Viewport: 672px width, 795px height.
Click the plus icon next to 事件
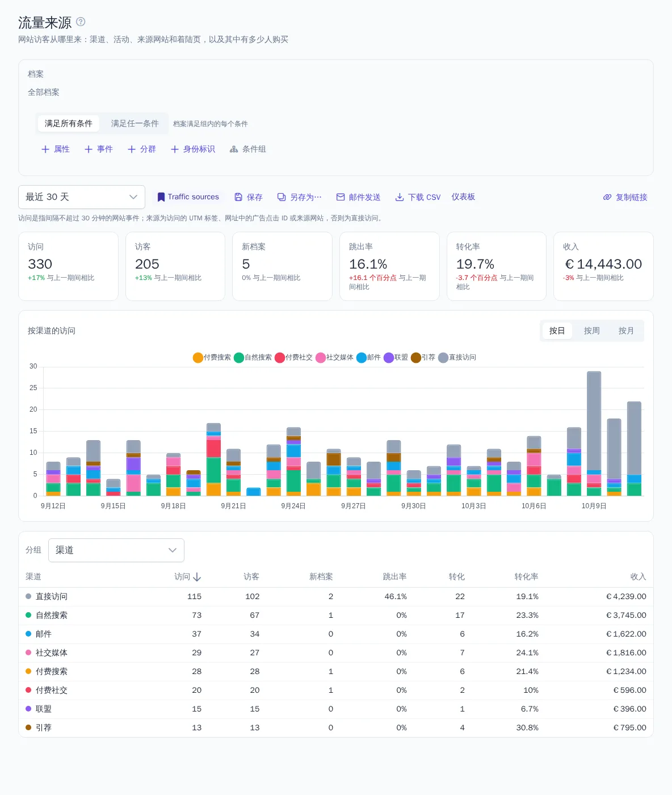pyautogui.click(x=89, y=149)
